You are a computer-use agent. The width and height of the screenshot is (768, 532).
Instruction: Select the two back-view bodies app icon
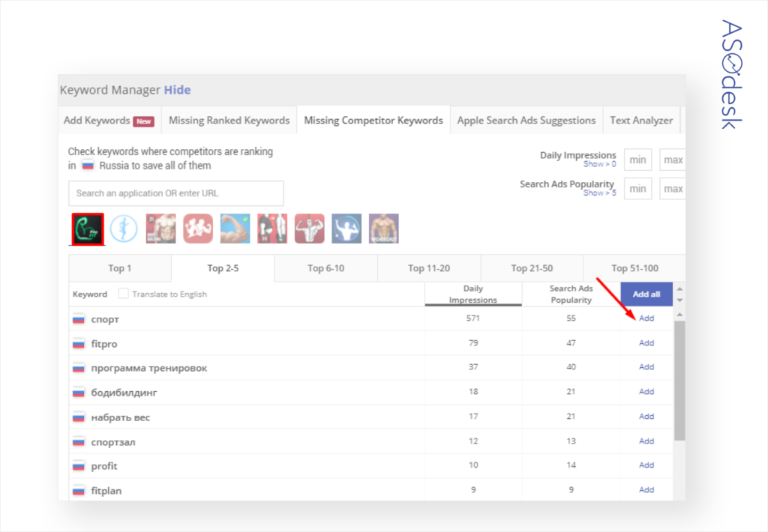[x=272, y=229]
